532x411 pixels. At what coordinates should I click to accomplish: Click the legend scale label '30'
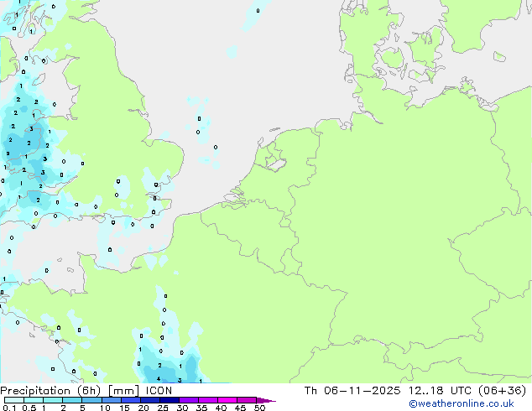coord(182,408)
